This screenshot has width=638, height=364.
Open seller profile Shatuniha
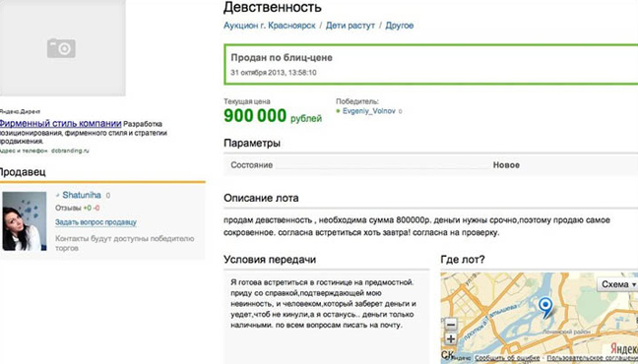pos(82,195)
